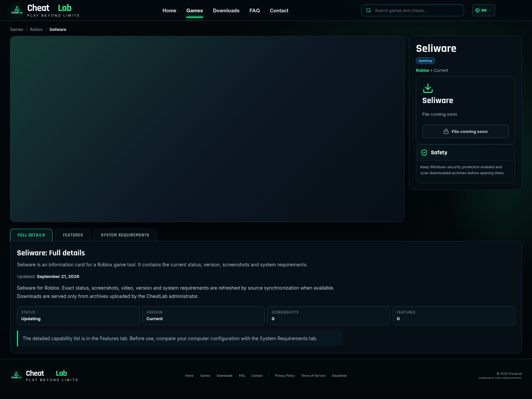Click the Seliware: Full details heading

point(51,253)
